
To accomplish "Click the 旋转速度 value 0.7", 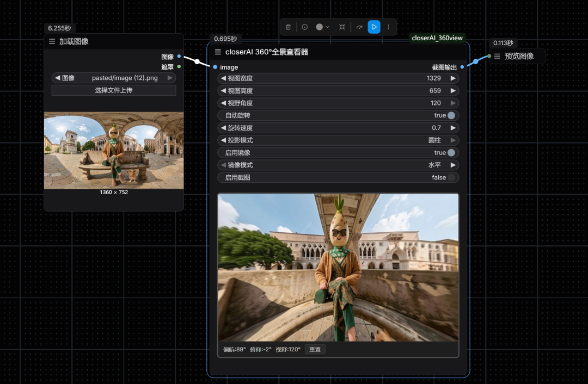I will (x=436, y=128).
